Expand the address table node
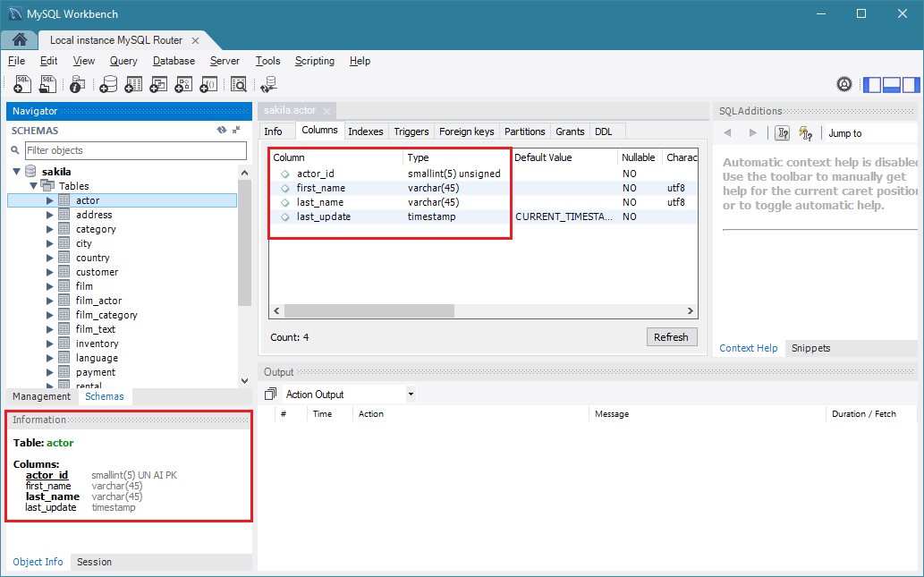Image resolution: width=924 pixels, height=577 pixels. pyautogui.click(x=50, y=215)
